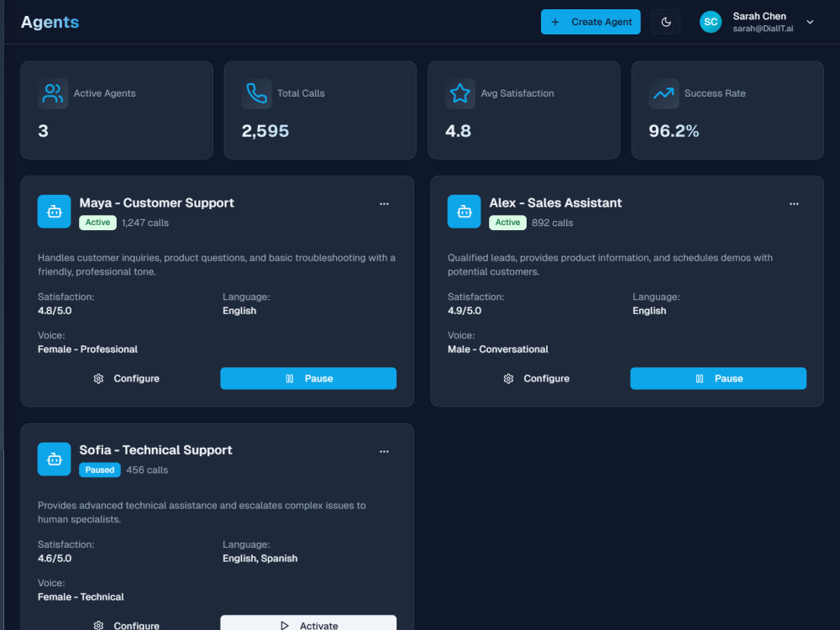
Task: Open more options for Sofia agent
Action: [384, 451]
